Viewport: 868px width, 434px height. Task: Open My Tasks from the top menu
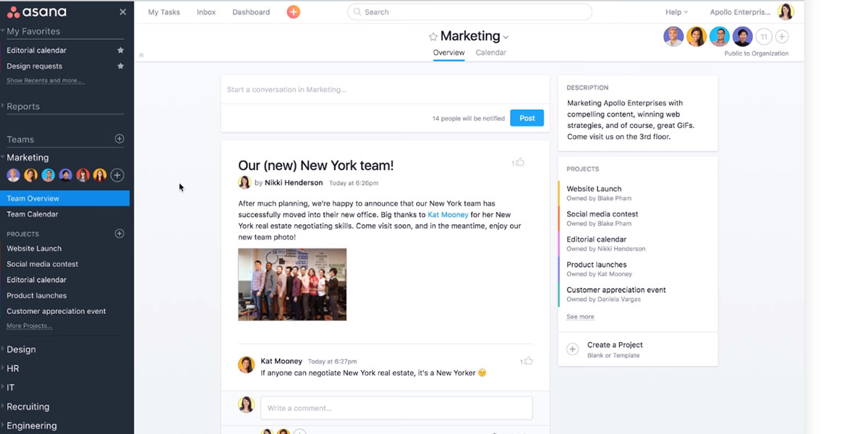pyautogui.click(x=163, y=12)
